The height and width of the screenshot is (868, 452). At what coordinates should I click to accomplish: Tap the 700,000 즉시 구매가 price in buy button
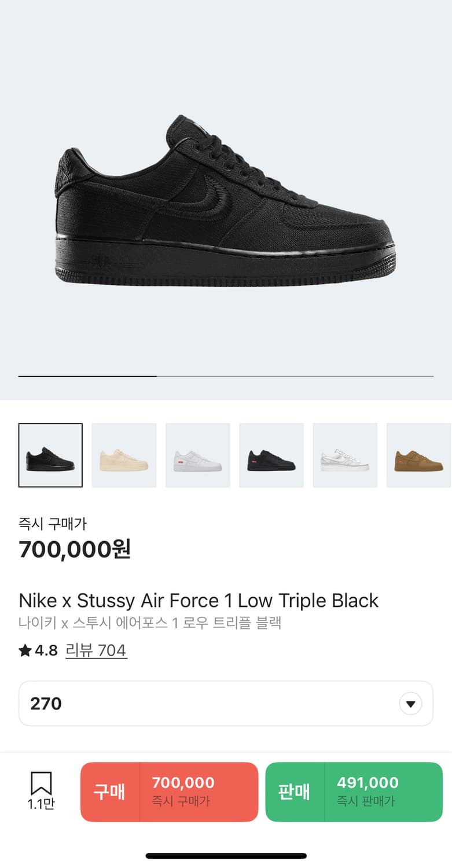click(183, 792)
